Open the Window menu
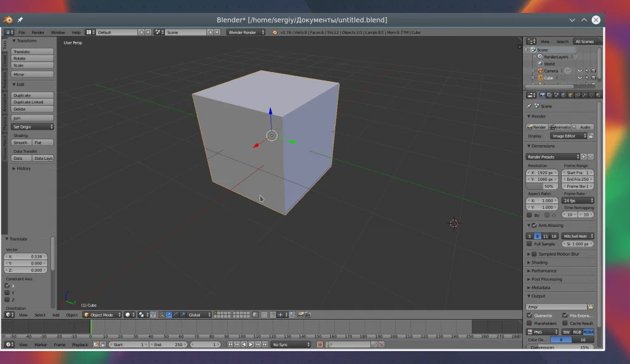This screenshot has width=630, height=364. coord(57,32)
